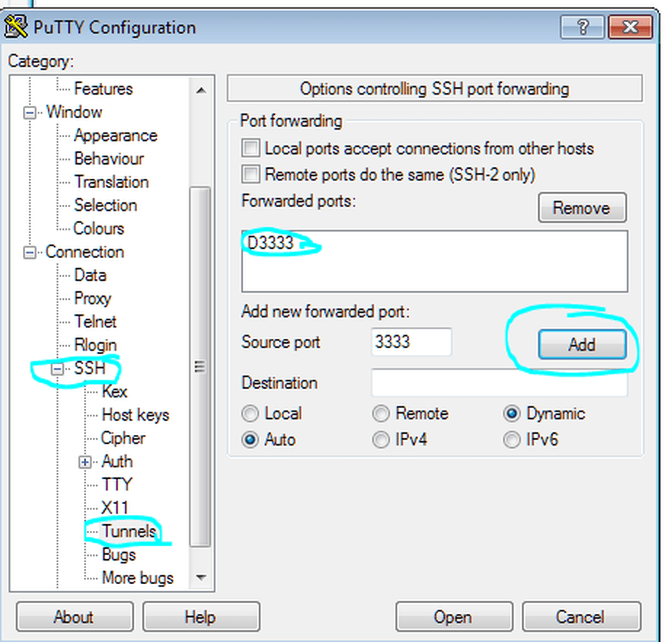672x642 pixels.
Task: Select the Remote forwarding radio option
Action: click(381, 414)
